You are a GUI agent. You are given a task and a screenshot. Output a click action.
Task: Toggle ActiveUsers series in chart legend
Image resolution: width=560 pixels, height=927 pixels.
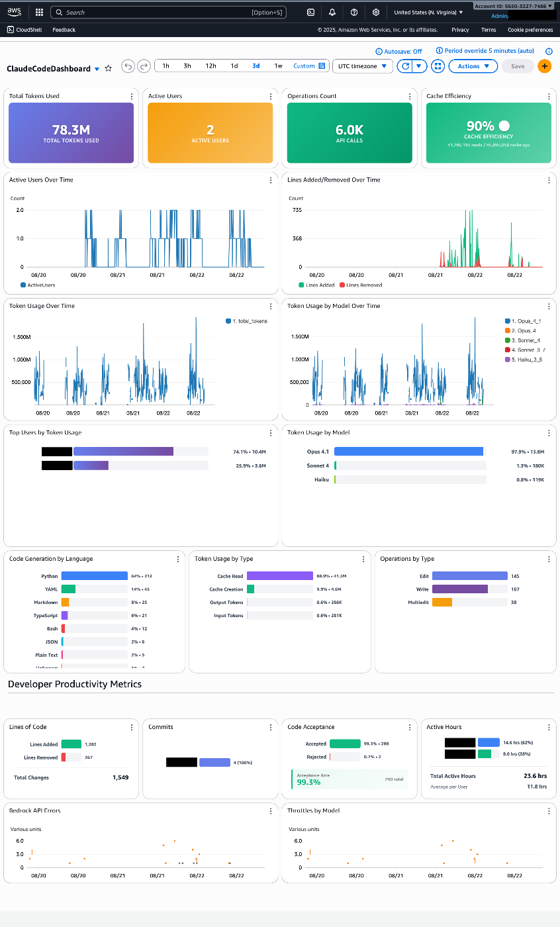pyautogui.click(x=23, y=285)
